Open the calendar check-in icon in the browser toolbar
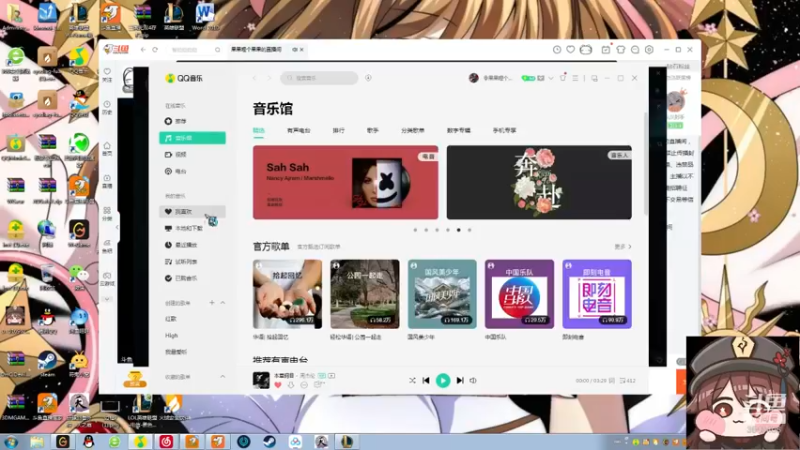This screenshot has width=800, height=450. pyautogui.click(x=606, y=49)
